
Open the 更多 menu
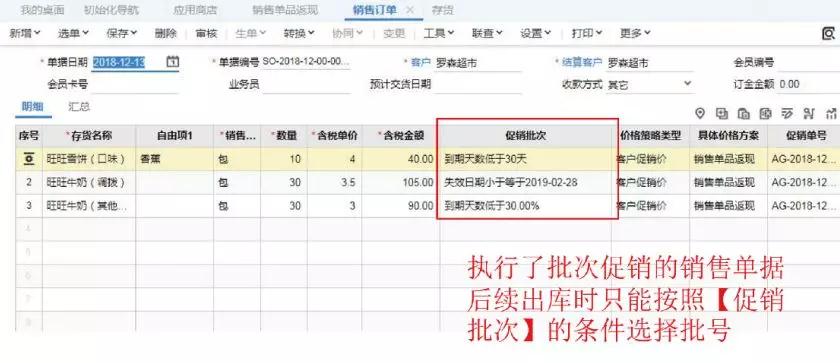635,33
